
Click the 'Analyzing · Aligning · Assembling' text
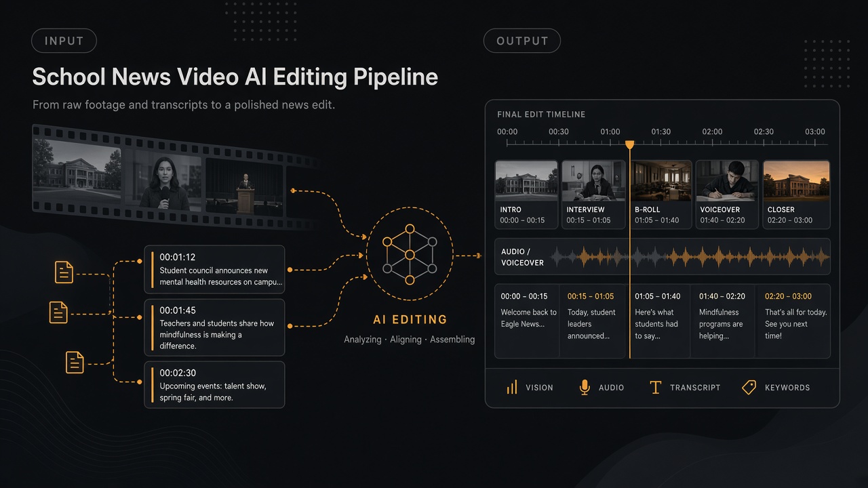pos(410,339)
